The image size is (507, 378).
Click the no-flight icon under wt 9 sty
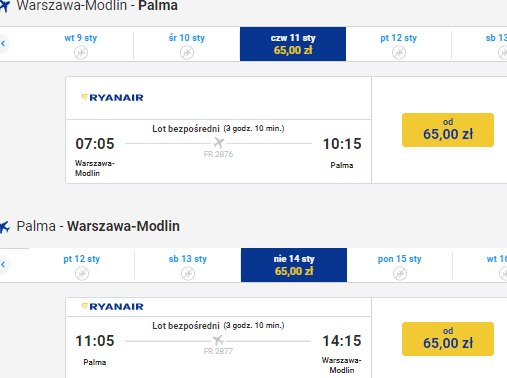tap(81, 53)
